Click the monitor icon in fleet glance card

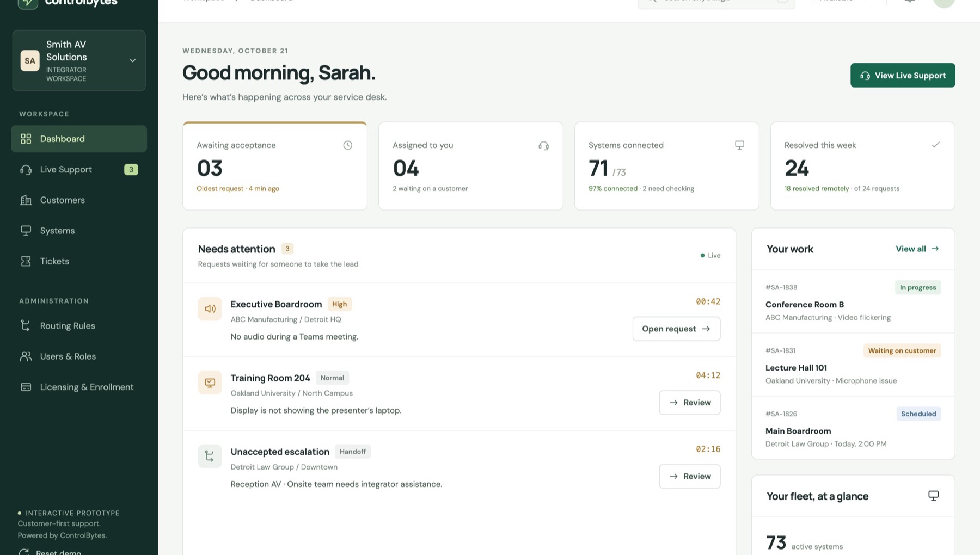[x=933, y=496]
